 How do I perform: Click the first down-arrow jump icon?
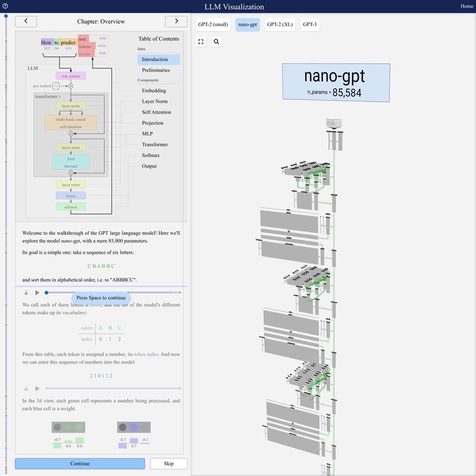pos(26,293)
